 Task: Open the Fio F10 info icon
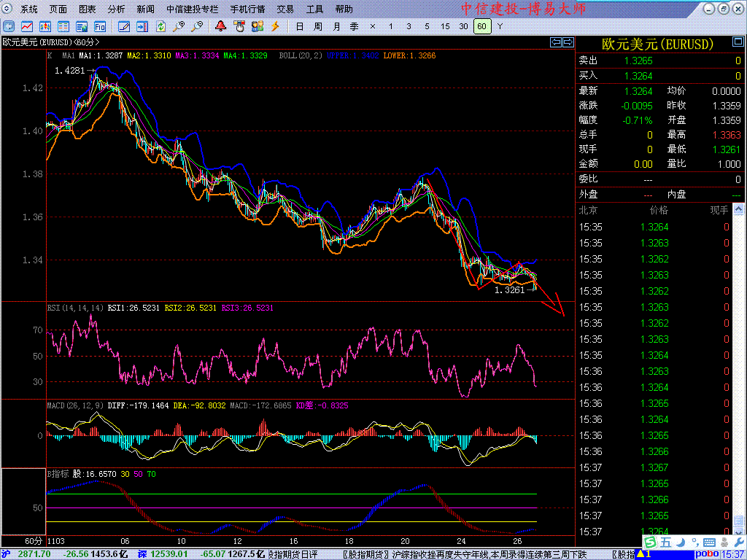point(99,27)
